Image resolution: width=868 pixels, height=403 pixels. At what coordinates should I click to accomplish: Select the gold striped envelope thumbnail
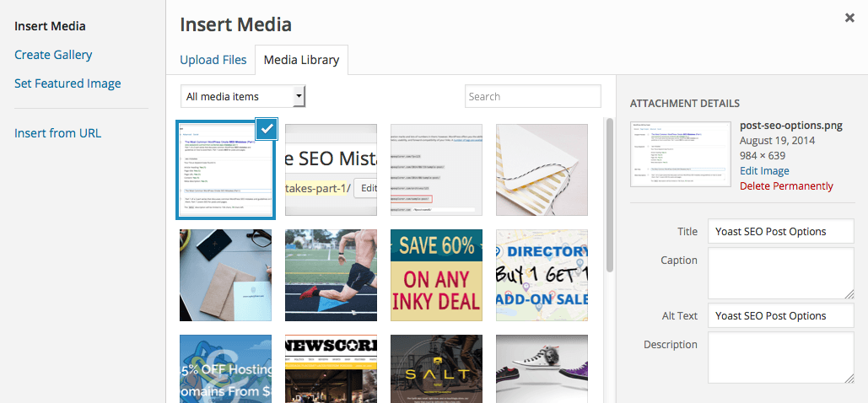coord(542,170)
